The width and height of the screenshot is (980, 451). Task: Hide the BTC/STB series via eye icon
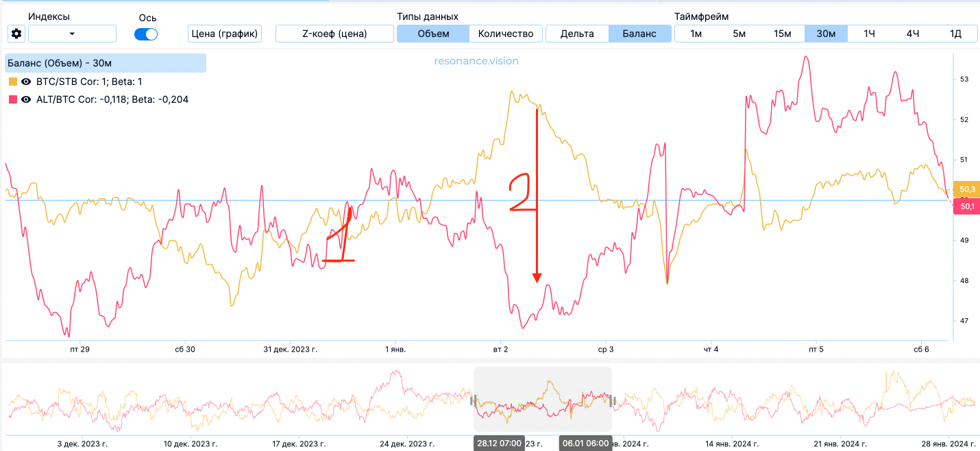[26, 82]
